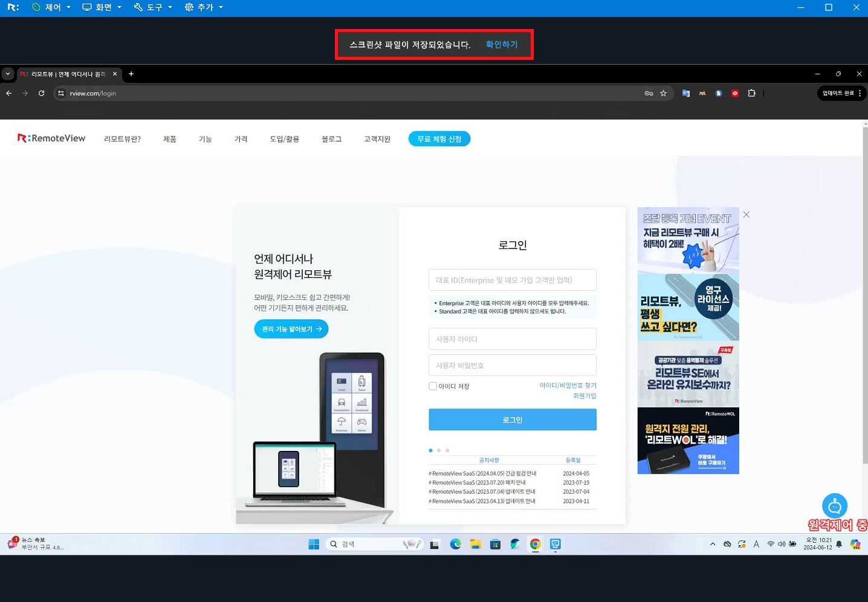Click the blue document extension icon
This screenshot has width=868, height=602.
point(718,93)
